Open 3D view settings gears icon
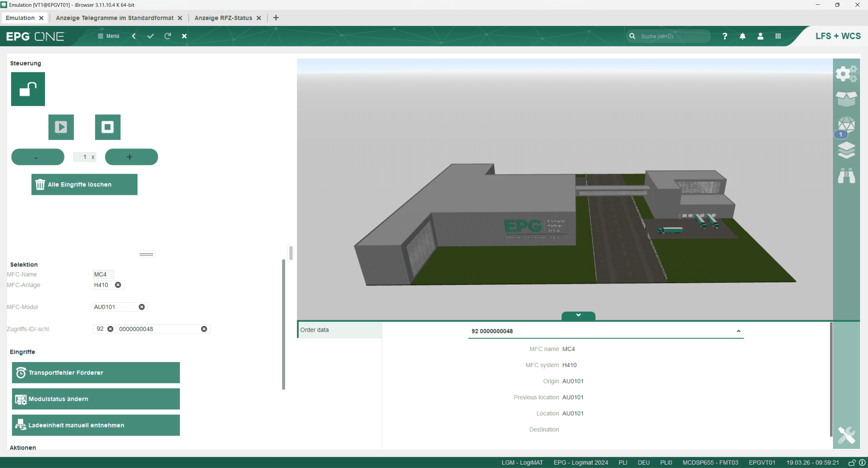Screen dimensions: 868x468 (x=846, y=74)
